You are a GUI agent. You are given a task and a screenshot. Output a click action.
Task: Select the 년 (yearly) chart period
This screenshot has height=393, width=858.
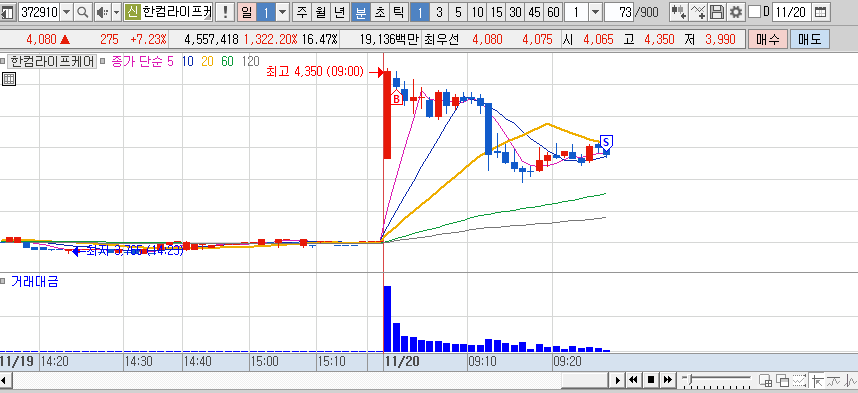click(339, 11)
